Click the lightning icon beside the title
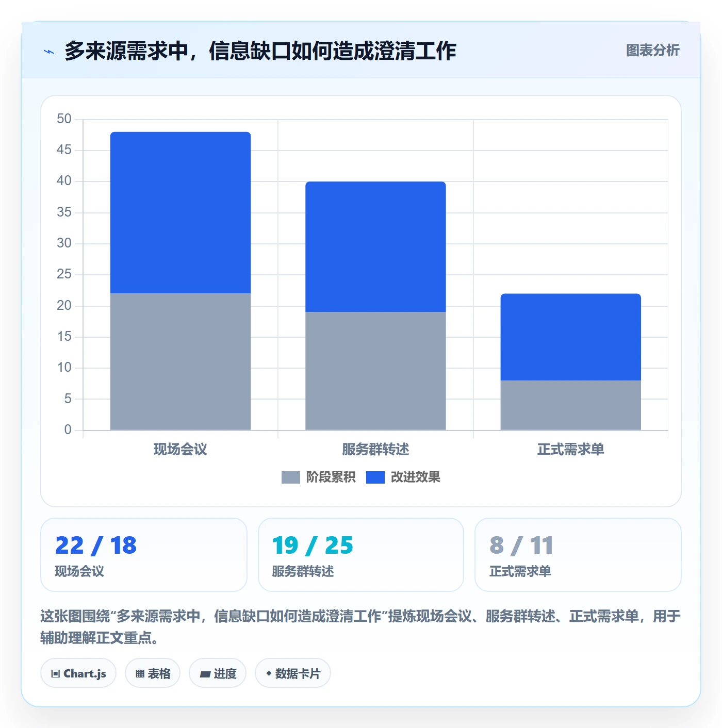Image resolution: width=722 pixels, height=728 pixels. pos(49,52)
